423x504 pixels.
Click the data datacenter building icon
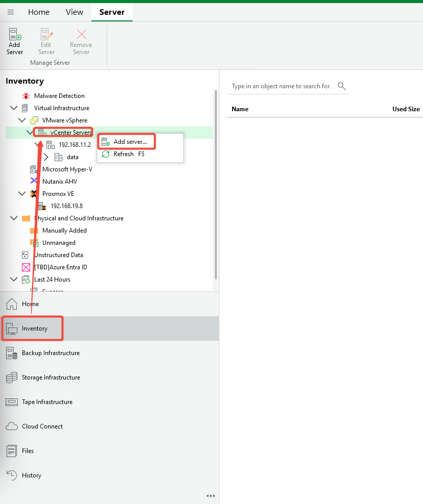coord(59,157)
